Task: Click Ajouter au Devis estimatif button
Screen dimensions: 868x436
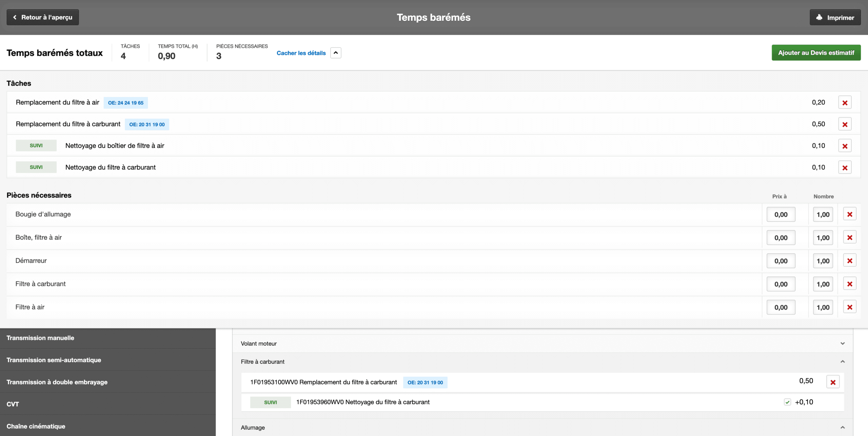Action: click(816, 53)
